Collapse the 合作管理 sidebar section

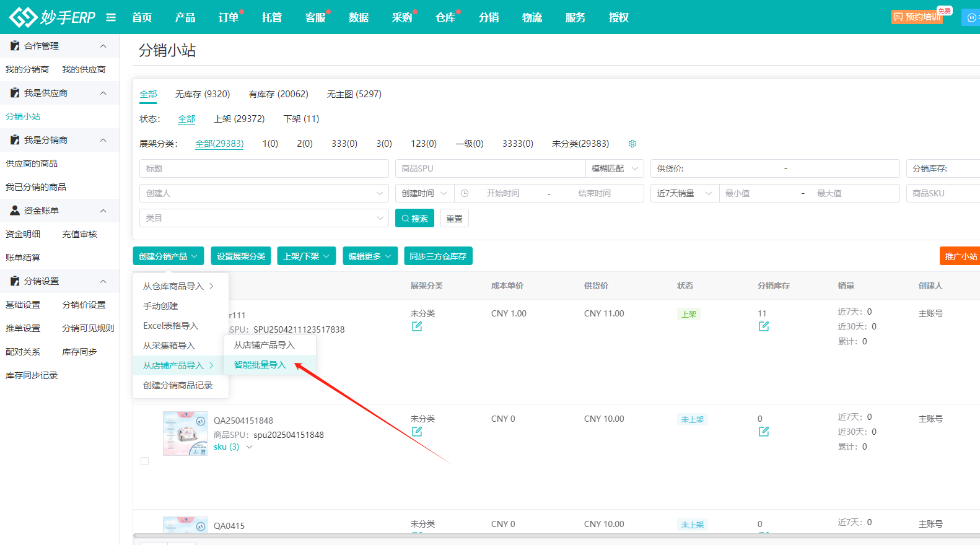pyautogui.click(x=103, y=46)
